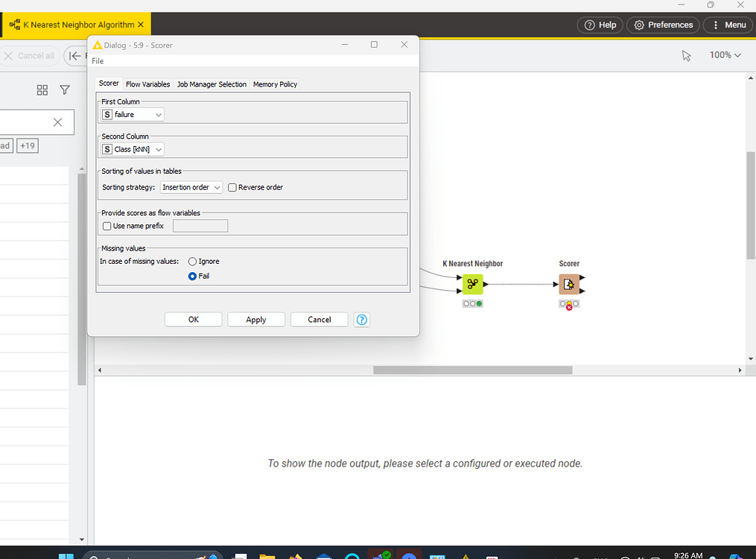The height and width of the screenshot is (559, 756).
Task: Enable the Ignore radio button for missing values
Action: click(x=192, y=261)
